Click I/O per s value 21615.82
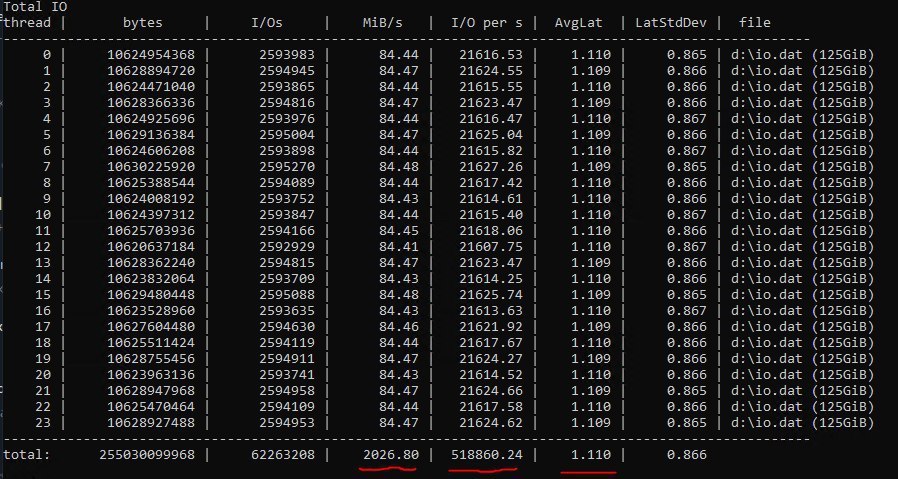The height and width of the screenshot is (479, 898). [x=491, y=151]
